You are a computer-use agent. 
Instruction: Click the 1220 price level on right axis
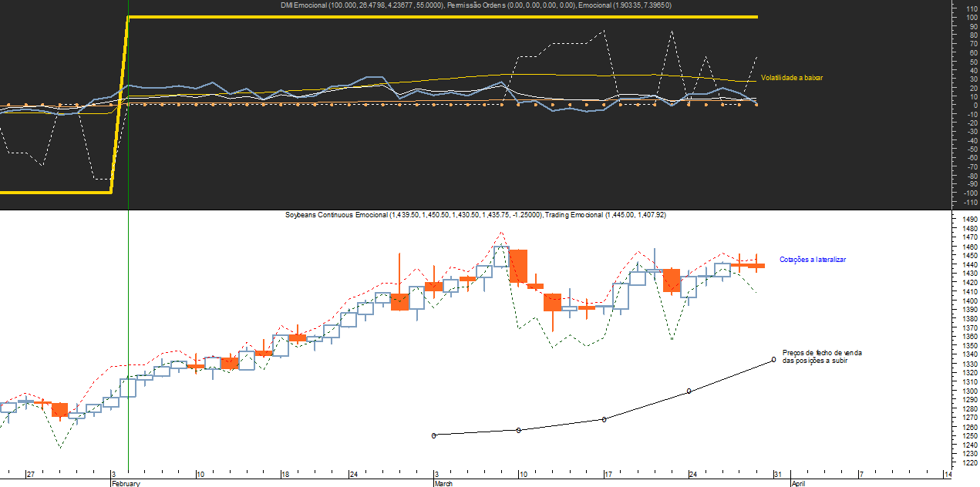click(x=968, y=463)
